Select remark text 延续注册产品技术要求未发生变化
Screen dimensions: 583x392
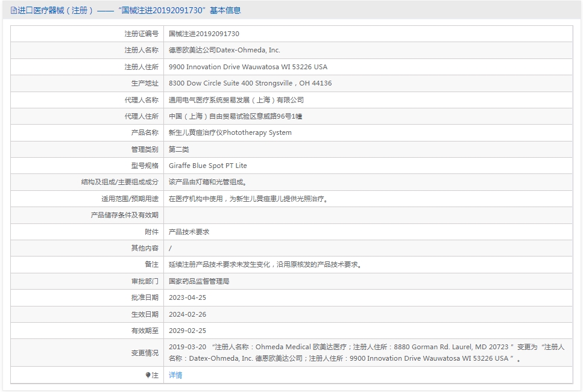(x=219, y=264)
